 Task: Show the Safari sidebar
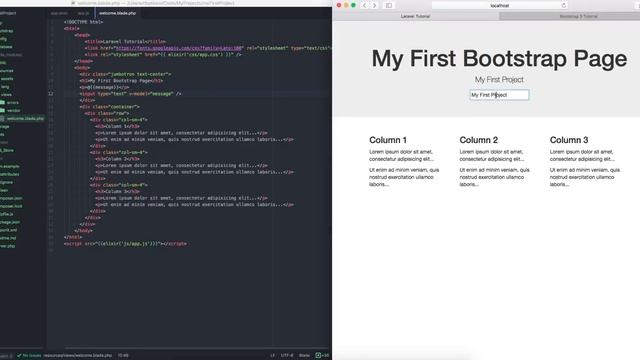point(389,6)
